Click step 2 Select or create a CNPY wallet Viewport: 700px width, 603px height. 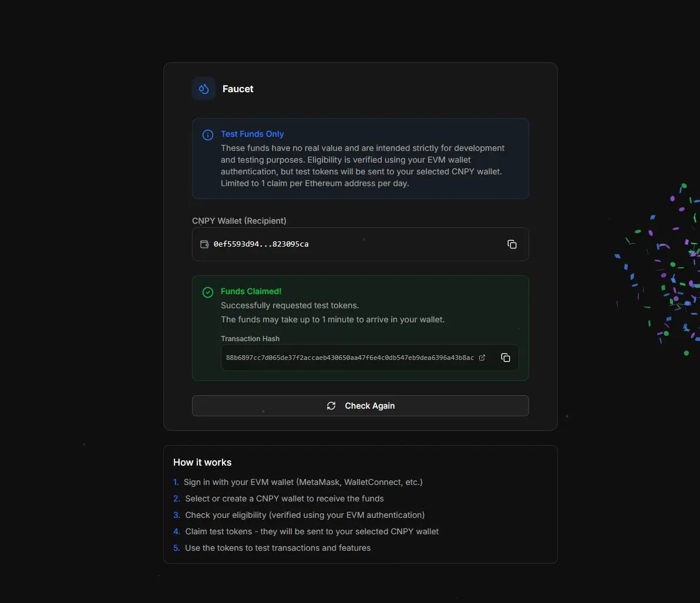click(278, 498)
